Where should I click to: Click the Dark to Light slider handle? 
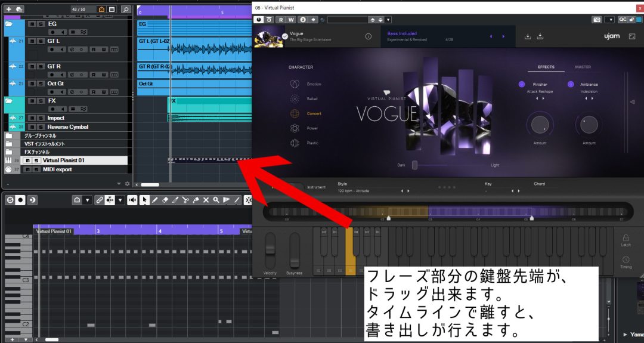(414, 165)
